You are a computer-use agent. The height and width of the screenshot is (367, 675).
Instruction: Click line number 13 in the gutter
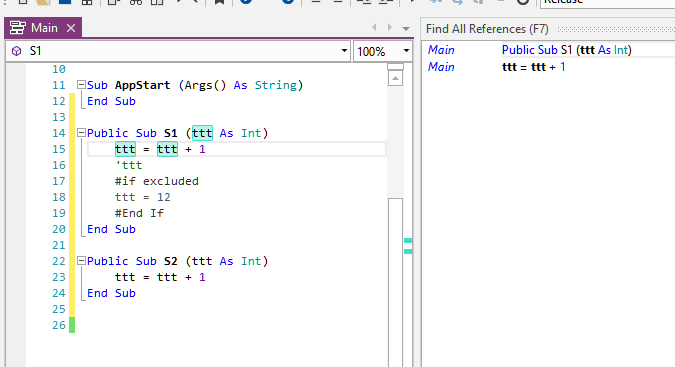[59, 117]
